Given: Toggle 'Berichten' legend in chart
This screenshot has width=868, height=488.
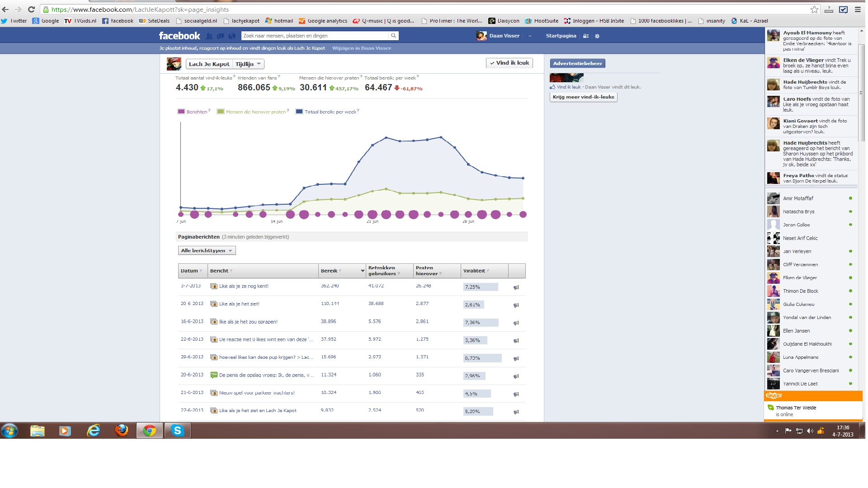Looking at the screenshot, I should coord(193,112).
